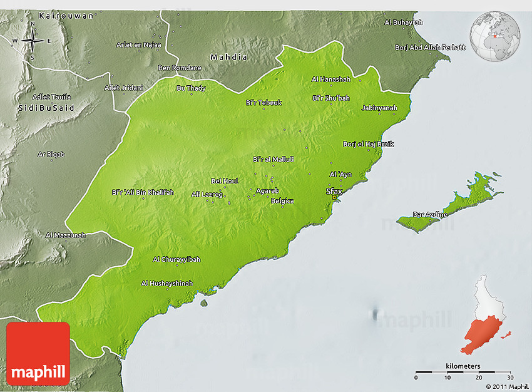
Task: Select the Al Buhayrah label
Action: [404, 23]
